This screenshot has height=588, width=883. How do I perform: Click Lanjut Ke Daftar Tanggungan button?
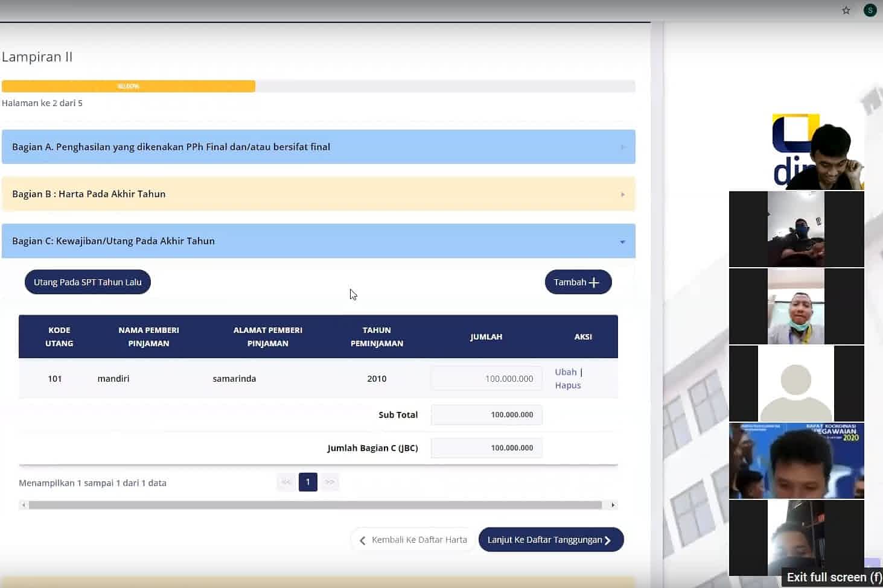[x=550, y=540]
